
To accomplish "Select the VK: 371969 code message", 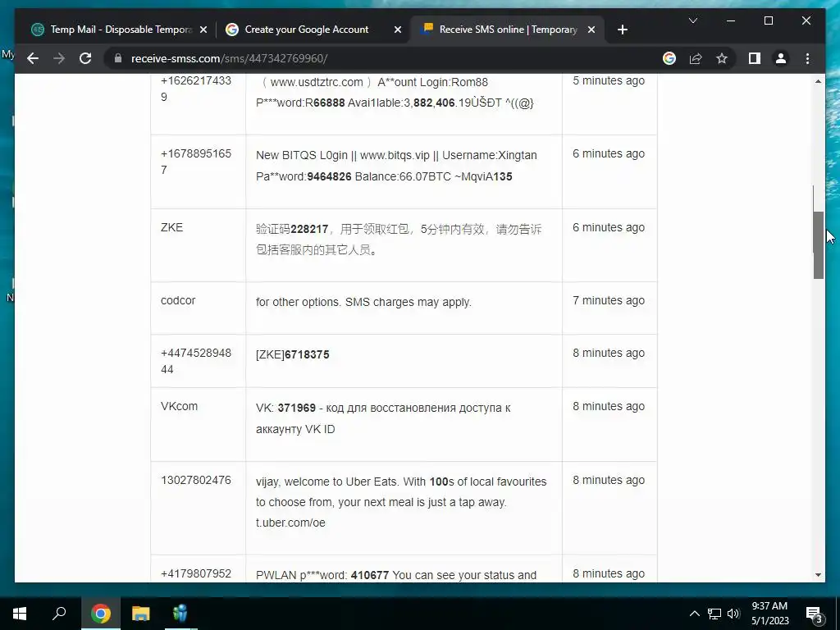I will click(383, 418).
